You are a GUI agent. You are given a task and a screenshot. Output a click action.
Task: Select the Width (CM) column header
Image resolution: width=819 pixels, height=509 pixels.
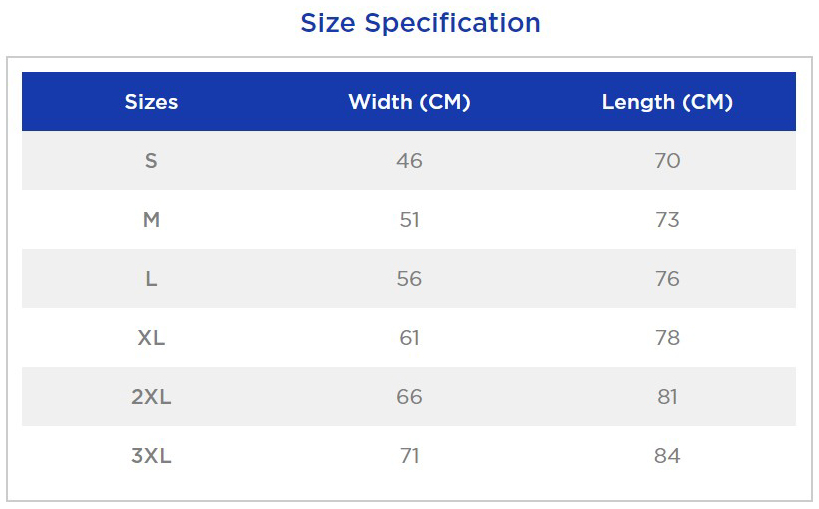(x=409, y=102)
